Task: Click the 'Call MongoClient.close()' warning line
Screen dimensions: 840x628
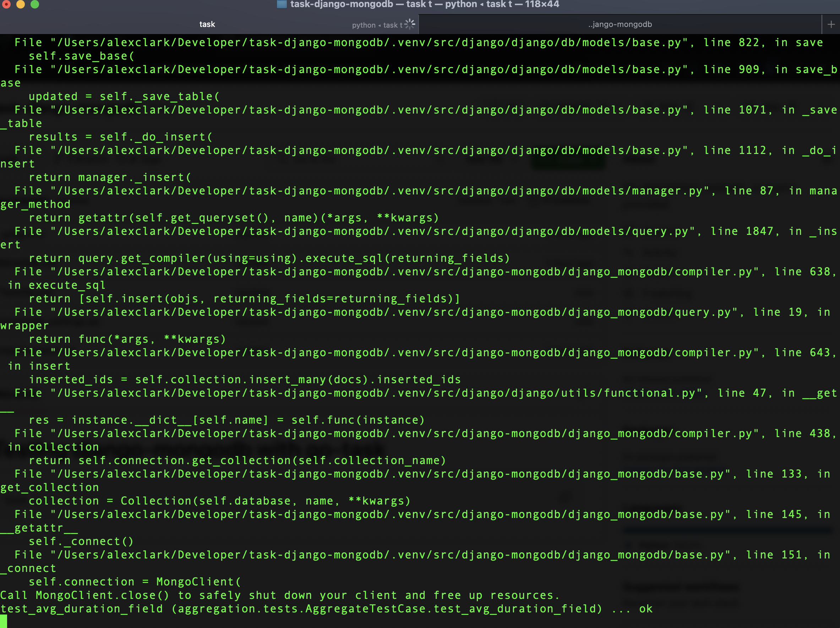Action: (279, 595)
